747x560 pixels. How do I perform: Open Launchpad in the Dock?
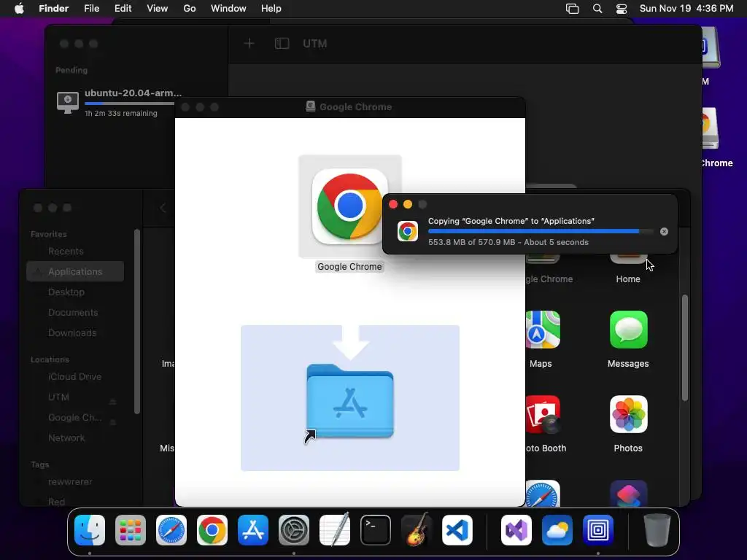tap(131, 530)
